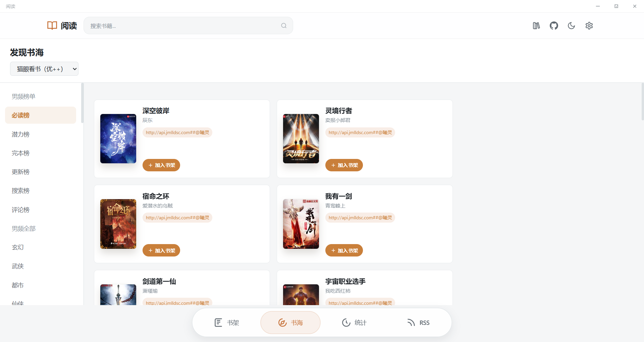This screenshot has height=342, width=644.
Task: Click the sidebar category scrollbar
Action: 82,103
